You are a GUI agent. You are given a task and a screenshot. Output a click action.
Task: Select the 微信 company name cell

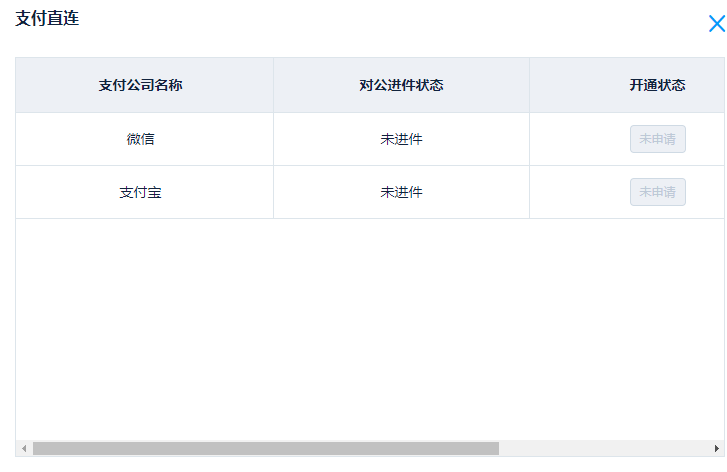click(140, 139)
